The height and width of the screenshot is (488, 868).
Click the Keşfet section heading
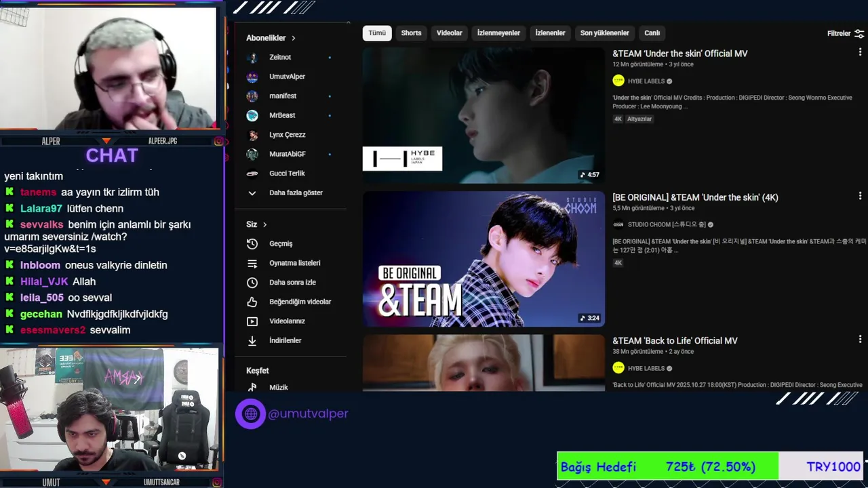point(258,371)
